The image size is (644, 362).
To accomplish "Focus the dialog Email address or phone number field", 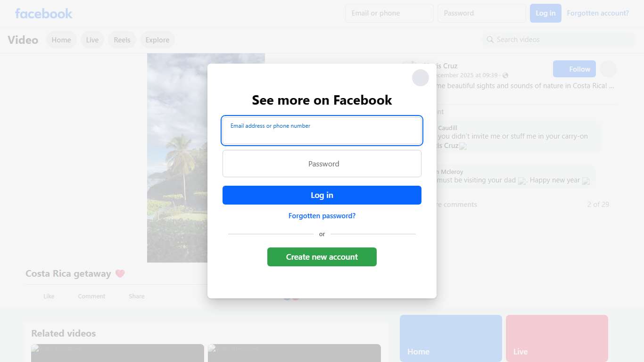I will 322,131.
